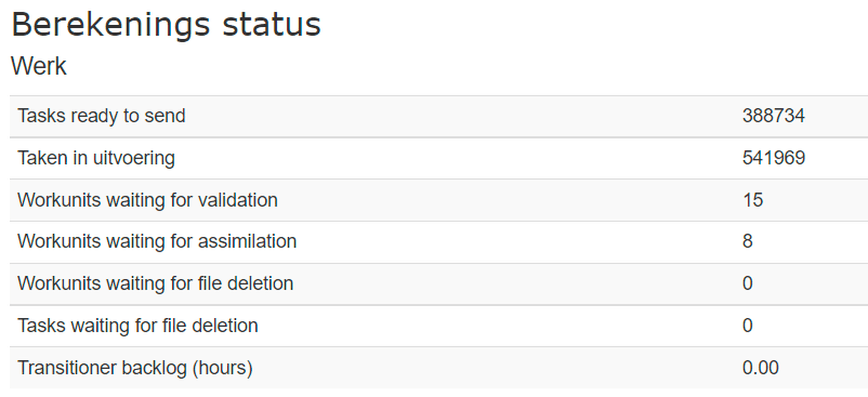Click Tasks waiting for file deletion label
This screenshot has height=397, width=868.
pyautogui.click(x=138, y=326)
